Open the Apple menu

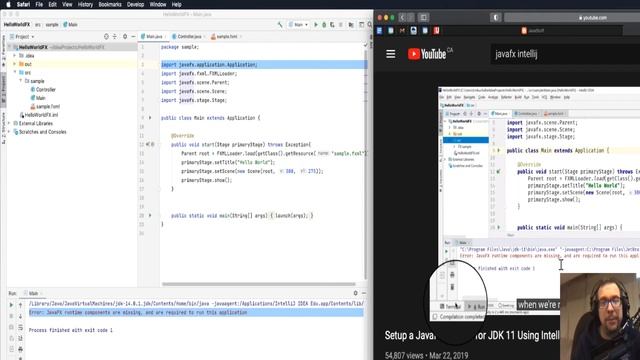click(x=8, y=4)
